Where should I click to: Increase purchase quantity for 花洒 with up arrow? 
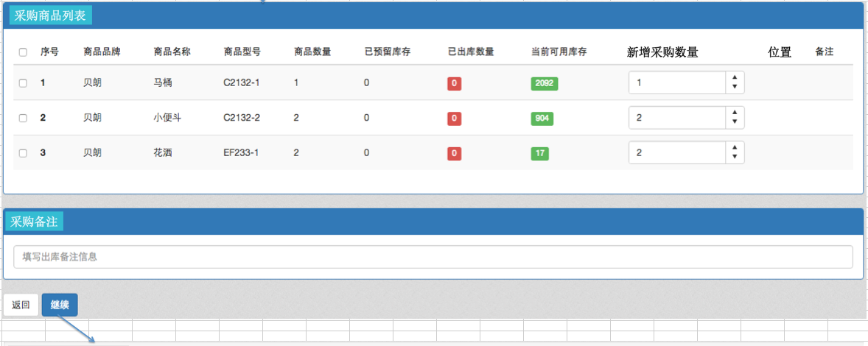(x=735, y=147)
